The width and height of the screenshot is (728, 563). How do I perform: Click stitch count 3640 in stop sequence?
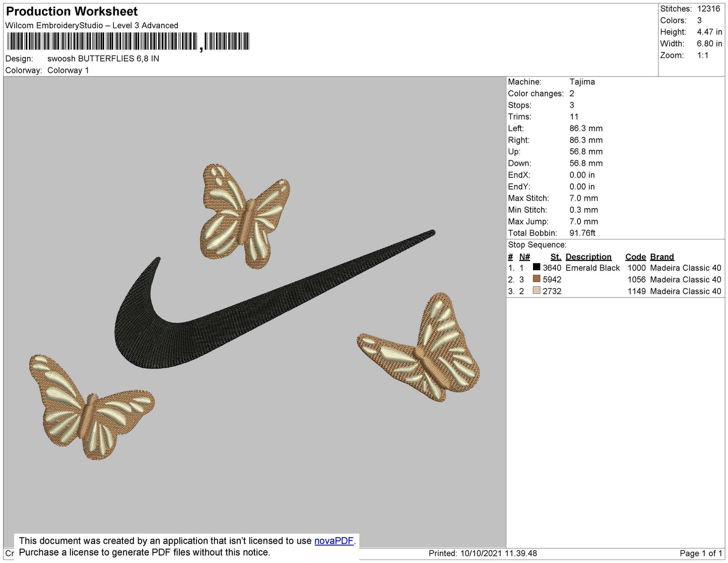click(x=552, y=268)
